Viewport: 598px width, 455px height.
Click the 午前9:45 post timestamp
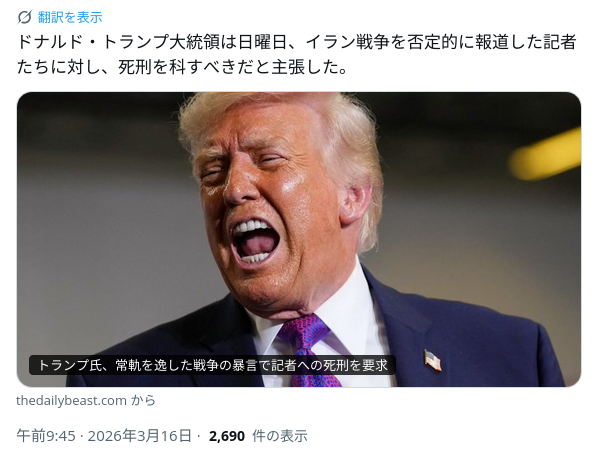pos(46,436)
